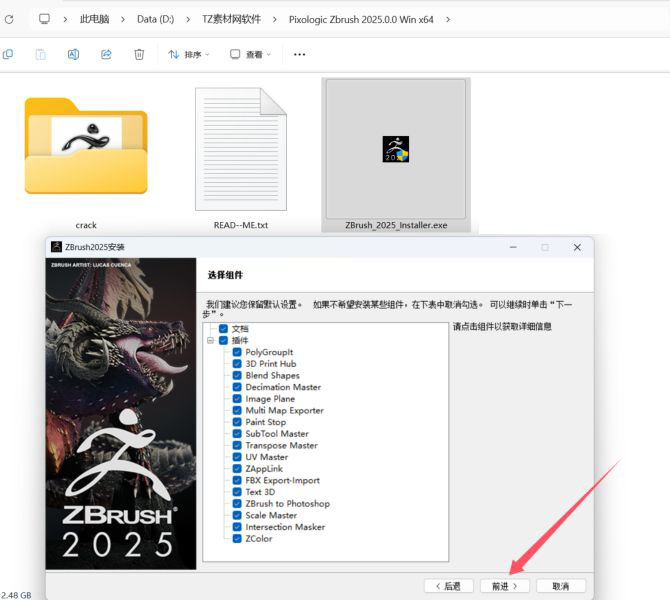Uncheck the Intersection Masker checkbox

pyautogui.click(x=237, y=527)
